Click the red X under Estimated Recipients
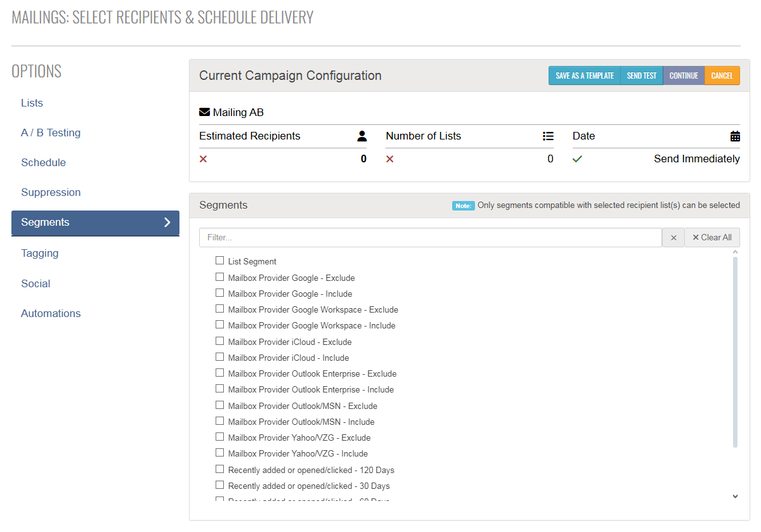Screen dimensions: 761x532 point(203,159)
